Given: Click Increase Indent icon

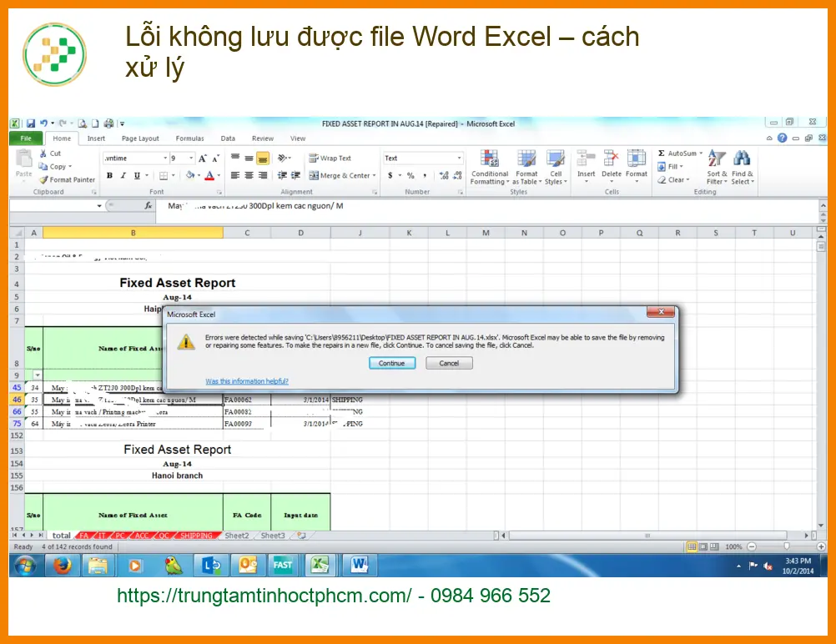Looking at the screenshot, I should coord(296,175).
